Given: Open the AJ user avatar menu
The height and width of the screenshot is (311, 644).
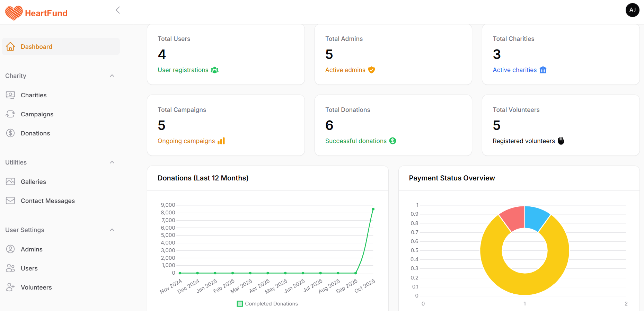Looking at the screenshot, I should 632,10.
